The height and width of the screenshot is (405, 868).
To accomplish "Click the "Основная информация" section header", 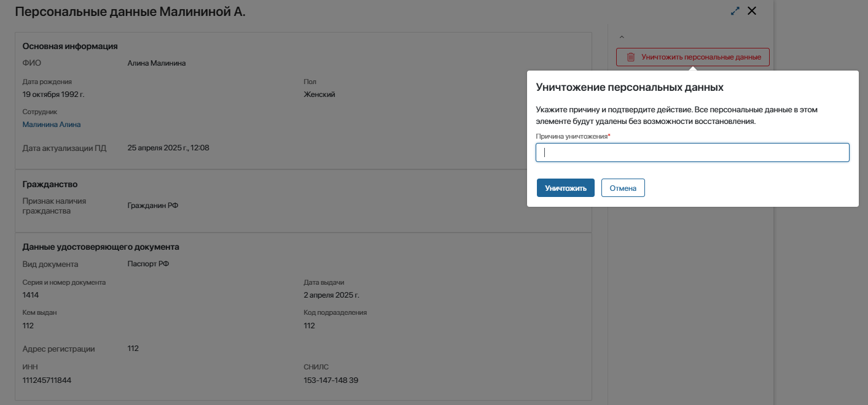I will [70, 46].
